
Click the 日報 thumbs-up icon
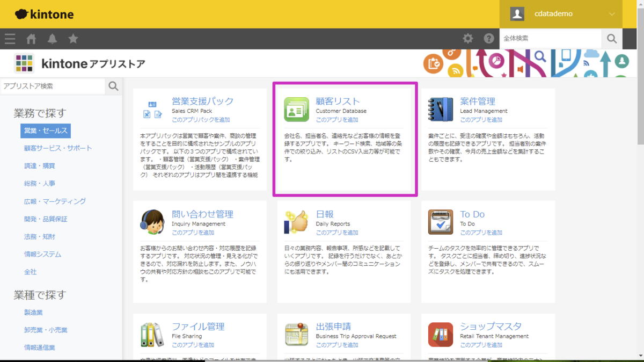pos(296,222)
